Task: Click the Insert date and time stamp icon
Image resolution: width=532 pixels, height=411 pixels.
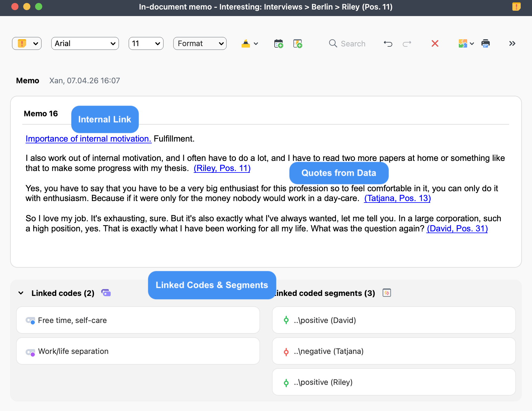Action: [x=278, y=43]
